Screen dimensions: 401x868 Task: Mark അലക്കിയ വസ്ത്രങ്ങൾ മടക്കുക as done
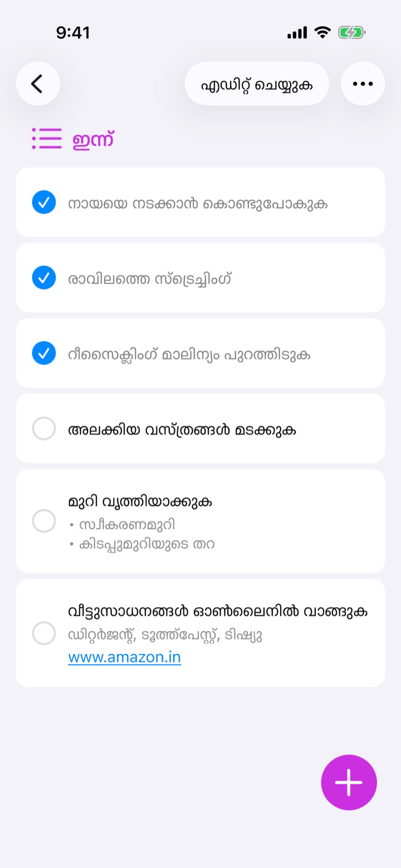[44, 428]
